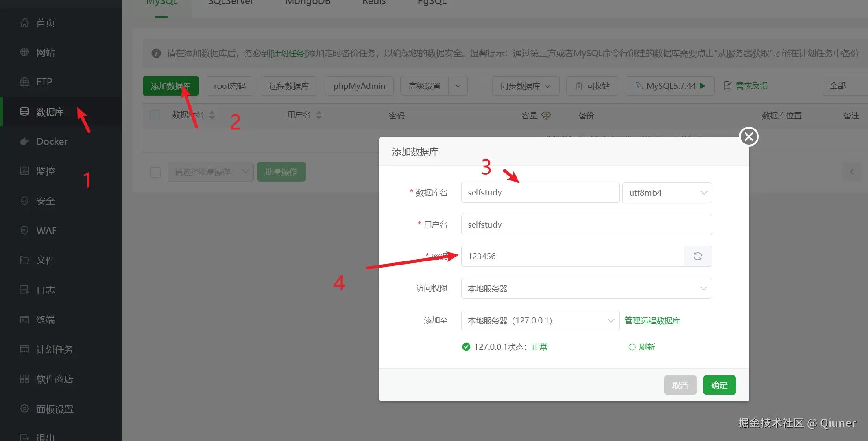Click the 监控 monitor icon

click(x=25, y=171)
